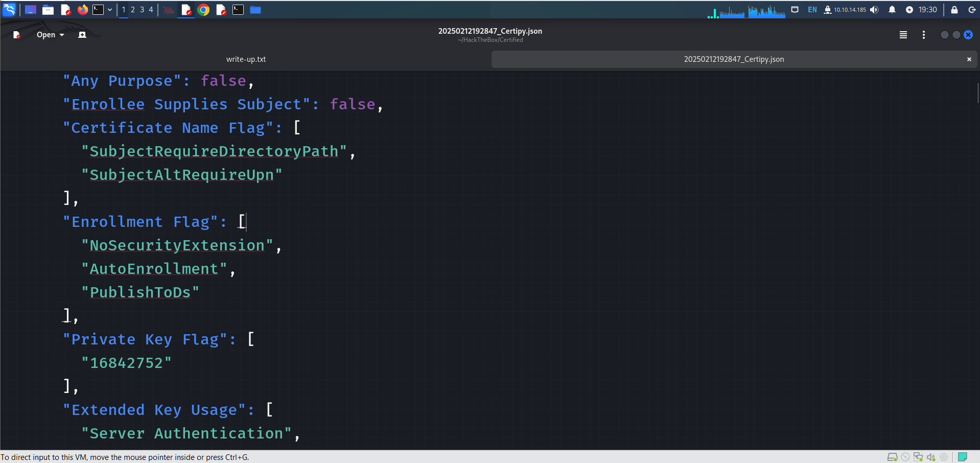The image size is (980, 463).
Task: Click the Chrome icon in the taskbar
Action: [x=203, y=10]
